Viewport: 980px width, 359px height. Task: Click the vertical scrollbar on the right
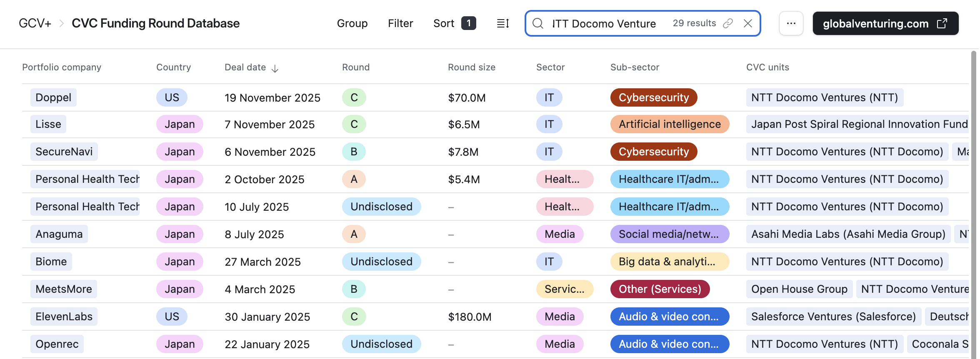[974, 167]
